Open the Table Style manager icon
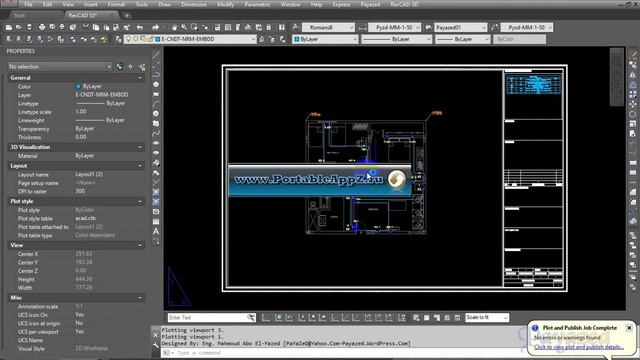640x360 pixels. tap(428, 27)
